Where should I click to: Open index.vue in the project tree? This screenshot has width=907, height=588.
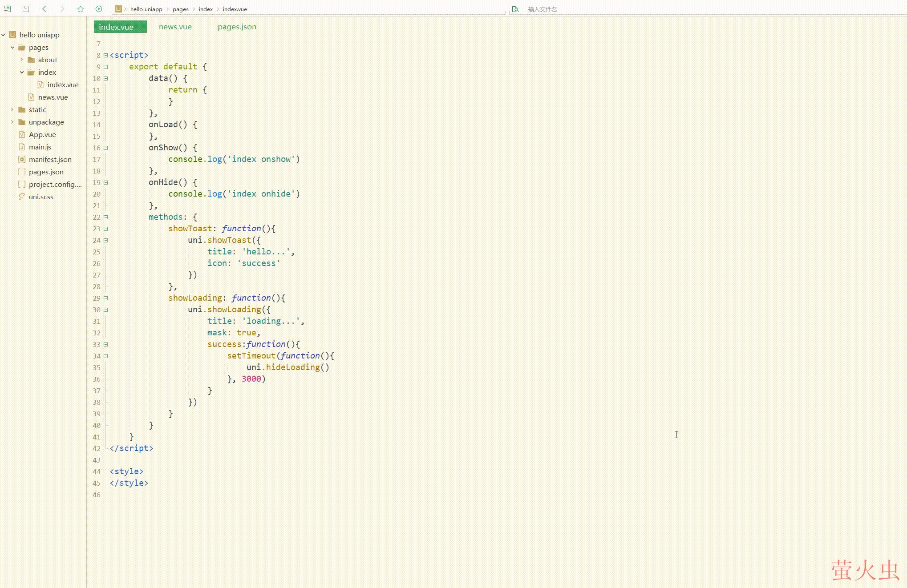[x=63, y=85]
